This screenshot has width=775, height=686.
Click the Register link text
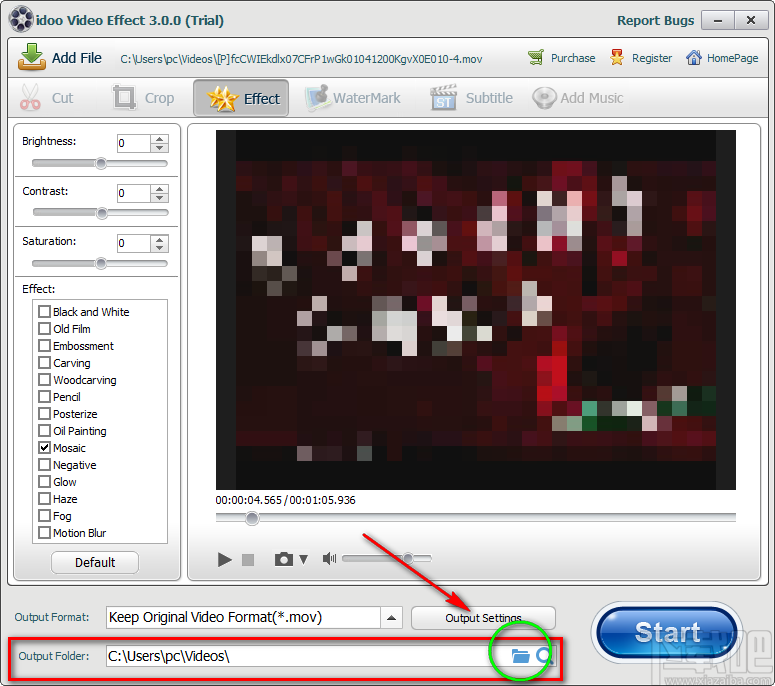click(652, 58)
